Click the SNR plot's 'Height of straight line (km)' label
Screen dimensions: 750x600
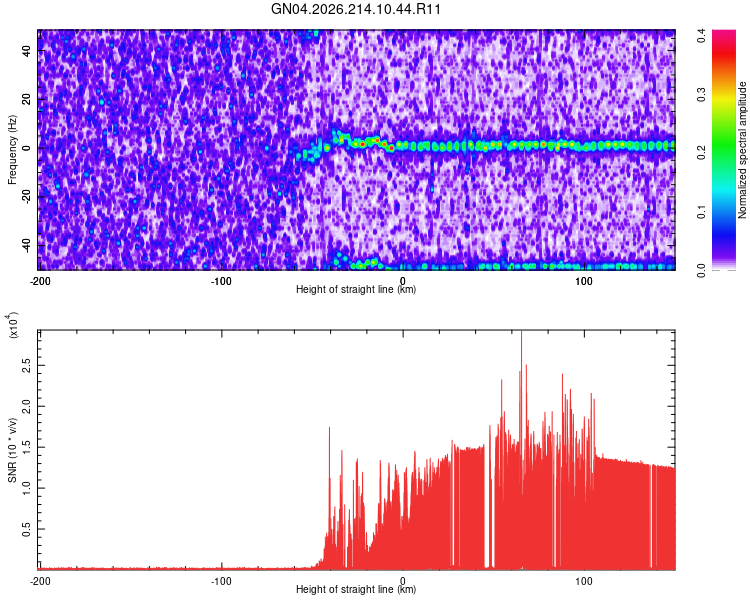coord(356,589)
